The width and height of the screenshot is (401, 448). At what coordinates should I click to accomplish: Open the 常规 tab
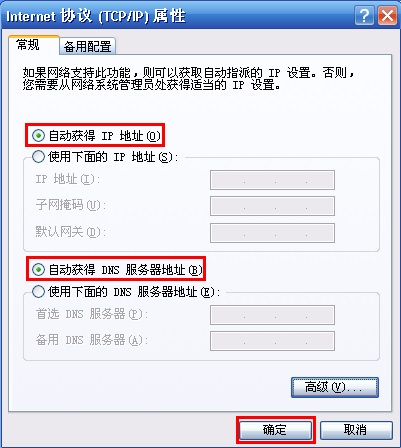pyautogui.click(x=28, y=44)
